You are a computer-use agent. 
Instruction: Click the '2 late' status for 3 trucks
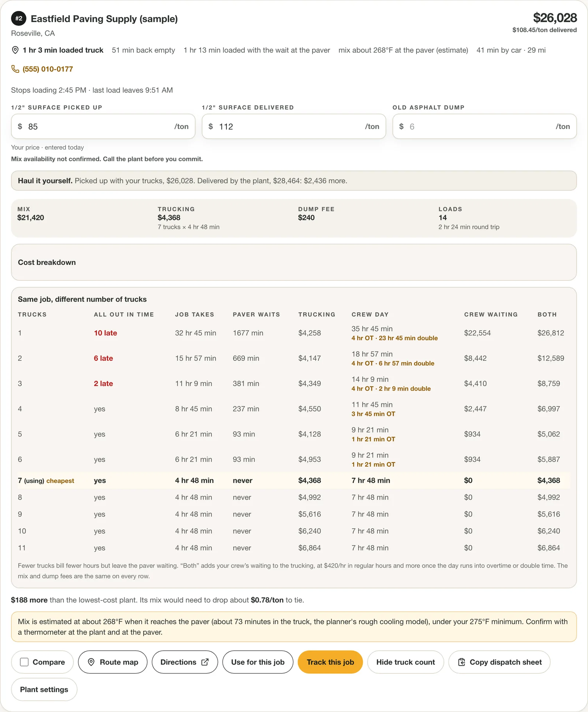point(103,384)
